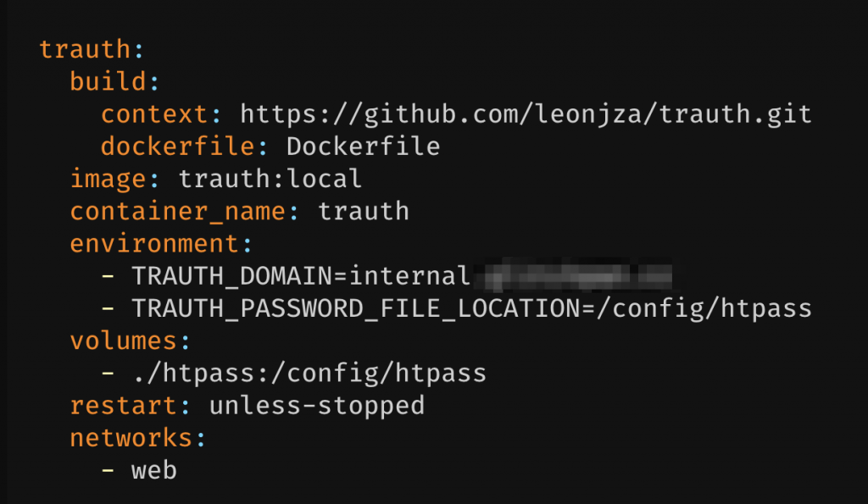Click the trauth:local image value

270,180
